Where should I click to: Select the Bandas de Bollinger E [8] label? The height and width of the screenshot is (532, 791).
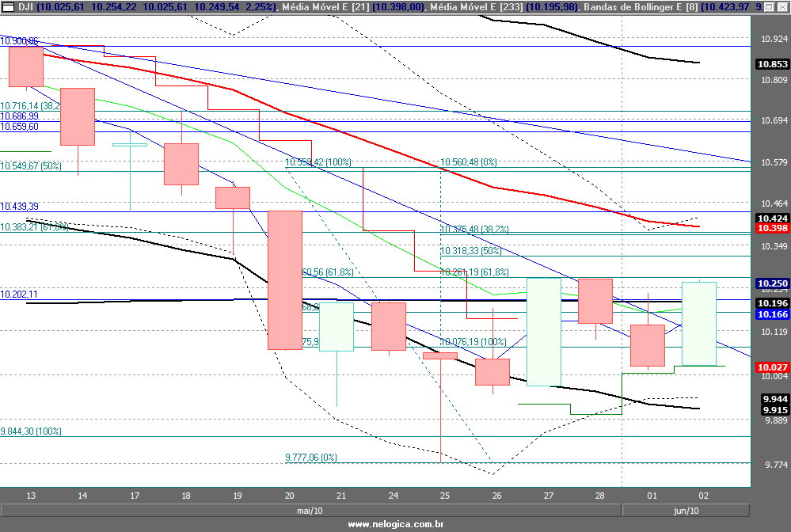tap(641, 7)
